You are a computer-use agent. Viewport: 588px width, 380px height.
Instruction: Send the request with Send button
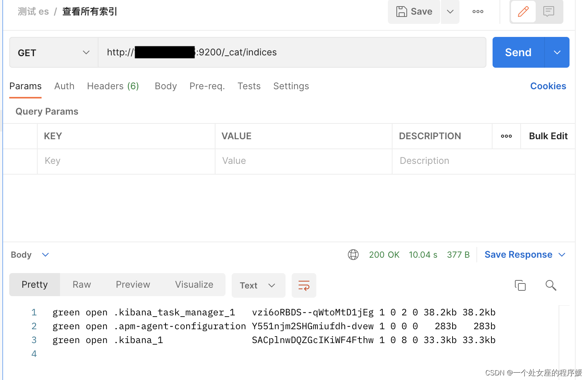tap(518, 52)
